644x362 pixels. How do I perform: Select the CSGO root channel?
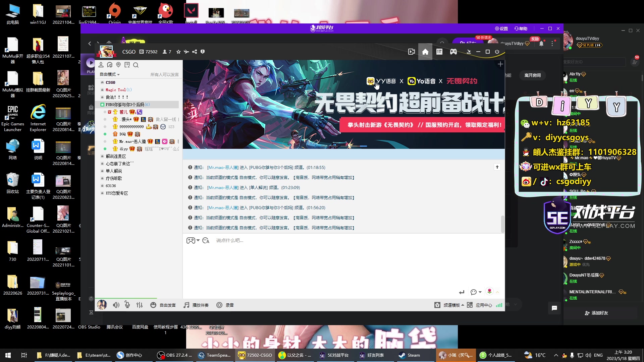110,82
